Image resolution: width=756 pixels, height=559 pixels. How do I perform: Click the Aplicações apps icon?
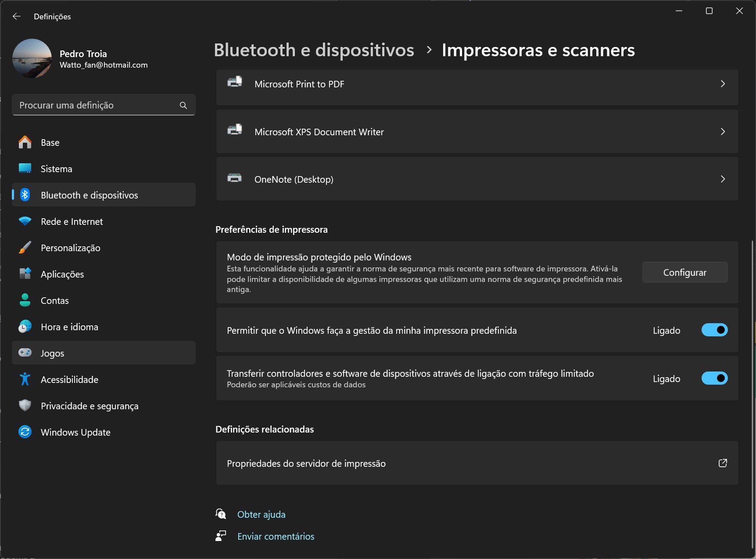(25, 274)
